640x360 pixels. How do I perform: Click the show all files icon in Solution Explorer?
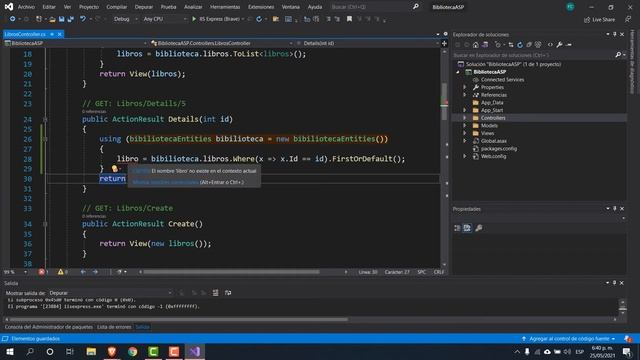point(538,44)
